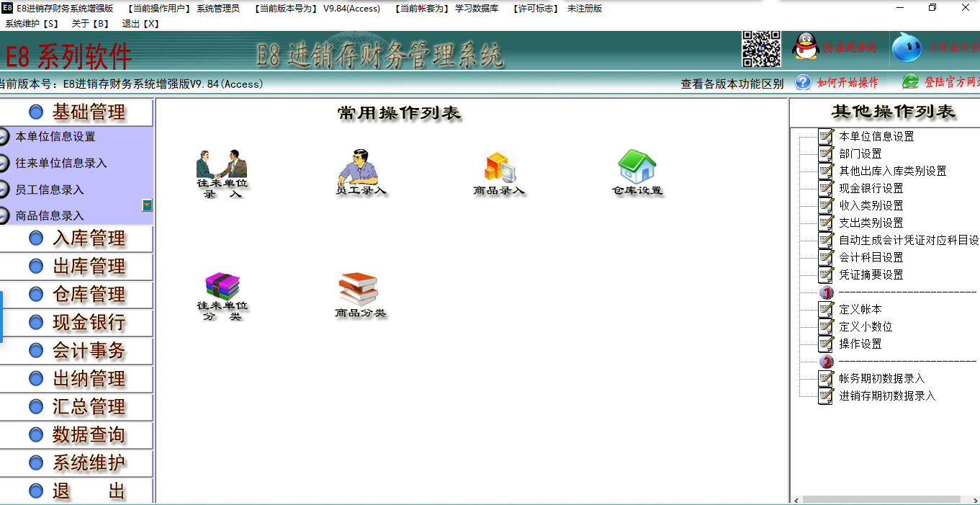980x505 pixels.
Task: Open 部门设置 in the right tree
Action: (860, 153)
